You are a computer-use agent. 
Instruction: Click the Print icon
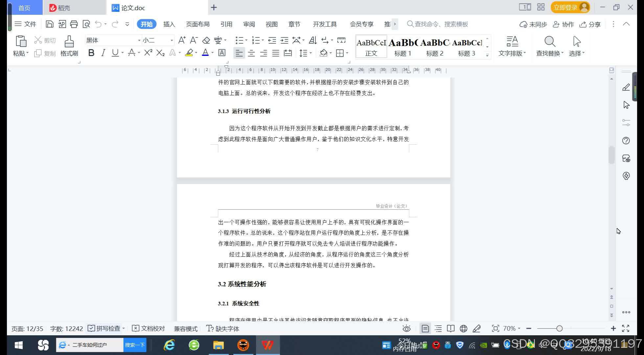[74, 24]
